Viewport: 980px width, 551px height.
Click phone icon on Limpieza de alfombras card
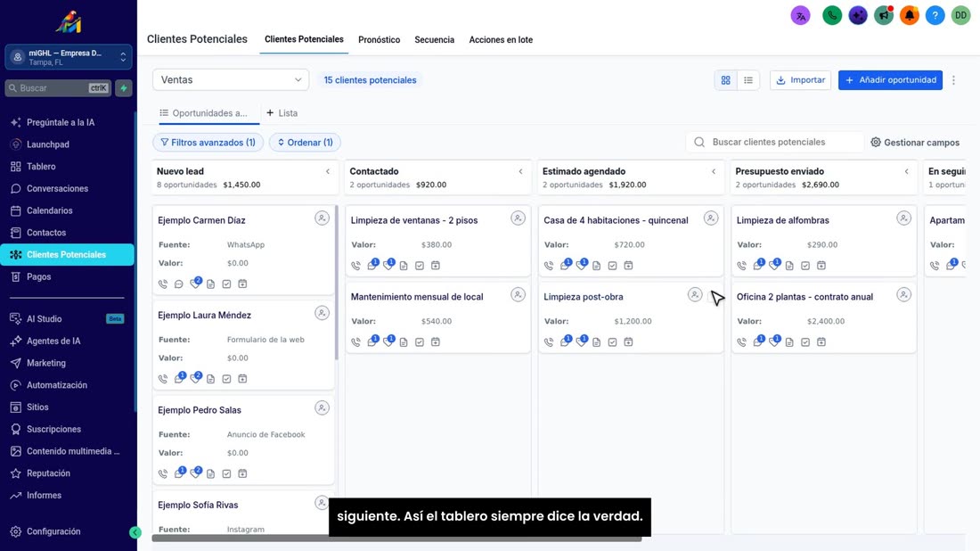742,266
